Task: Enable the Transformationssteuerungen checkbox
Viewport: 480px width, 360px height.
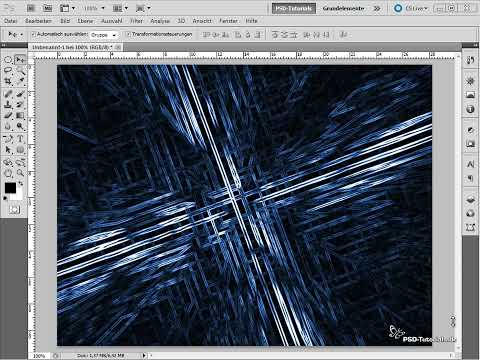Action: [x=128, y=34]
